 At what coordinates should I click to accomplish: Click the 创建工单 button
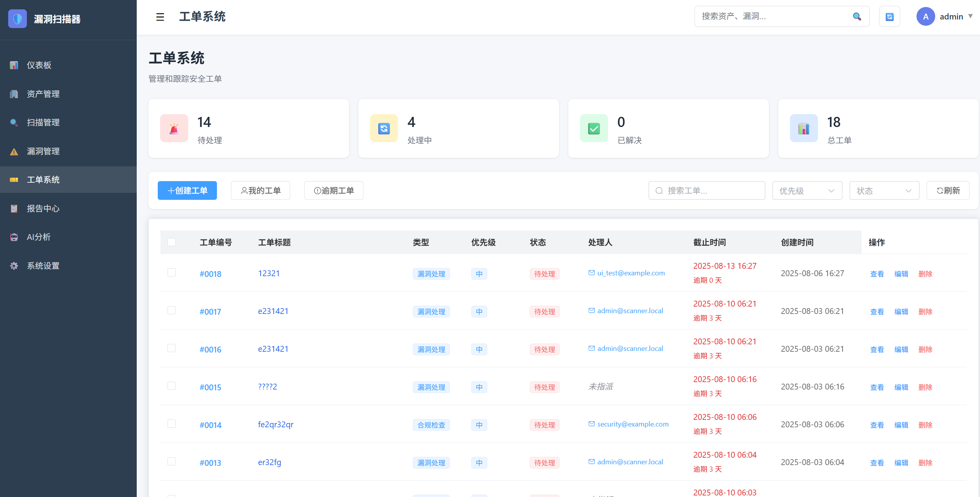pos(187,190)
